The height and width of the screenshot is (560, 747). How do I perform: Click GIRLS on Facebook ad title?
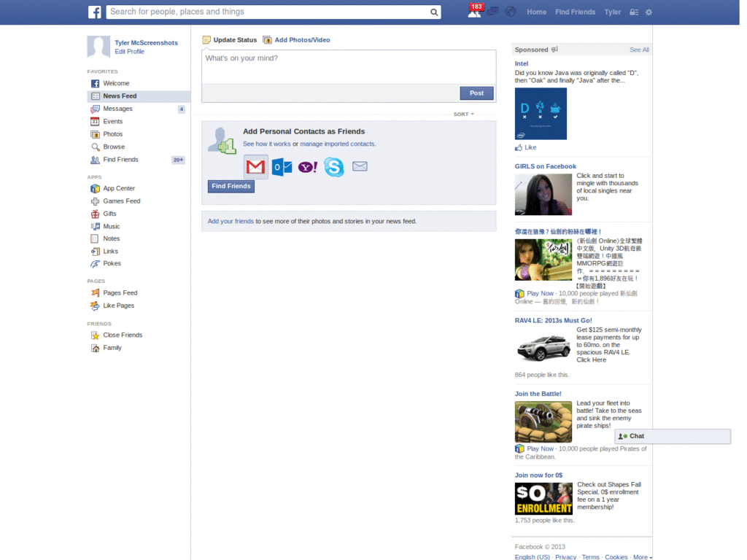[545, 166]
